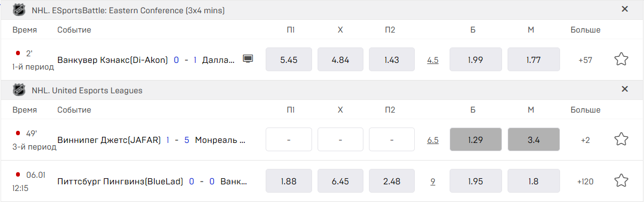Screen dimensions: 644x202
Task: Show +120 more markets for Pittsburgh match
Action: point(585,181)
